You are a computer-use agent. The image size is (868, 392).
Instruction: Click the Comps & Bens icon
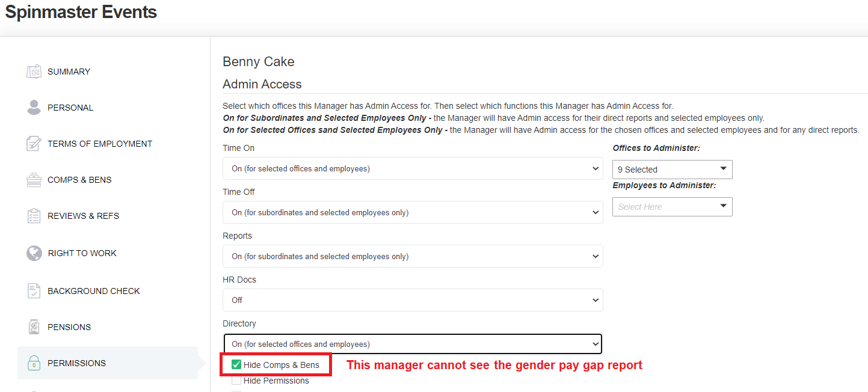click(34, 180)
